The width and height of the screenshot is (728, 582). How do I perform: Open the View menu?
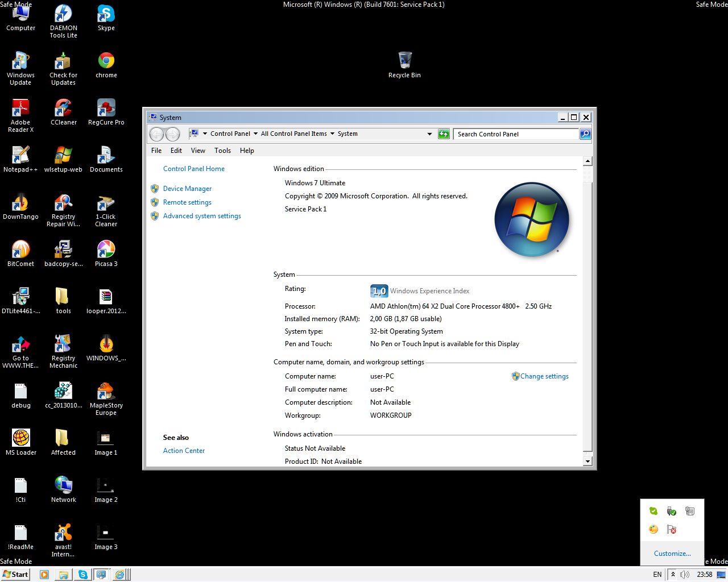click(x=198, y=151)
